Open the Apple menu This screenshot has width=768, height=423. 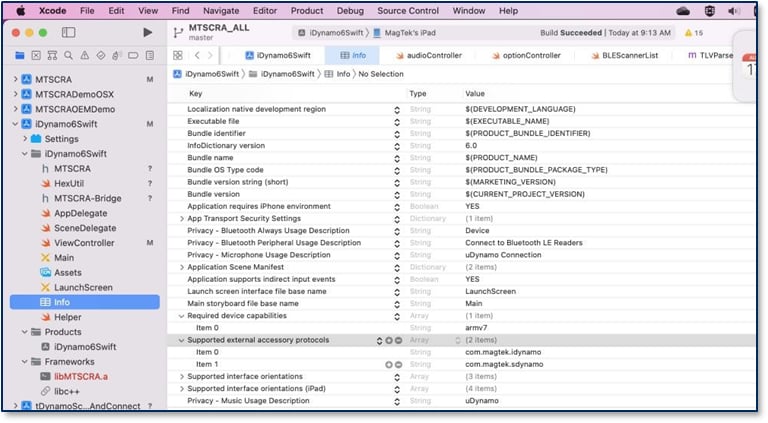tap(21, 11)
